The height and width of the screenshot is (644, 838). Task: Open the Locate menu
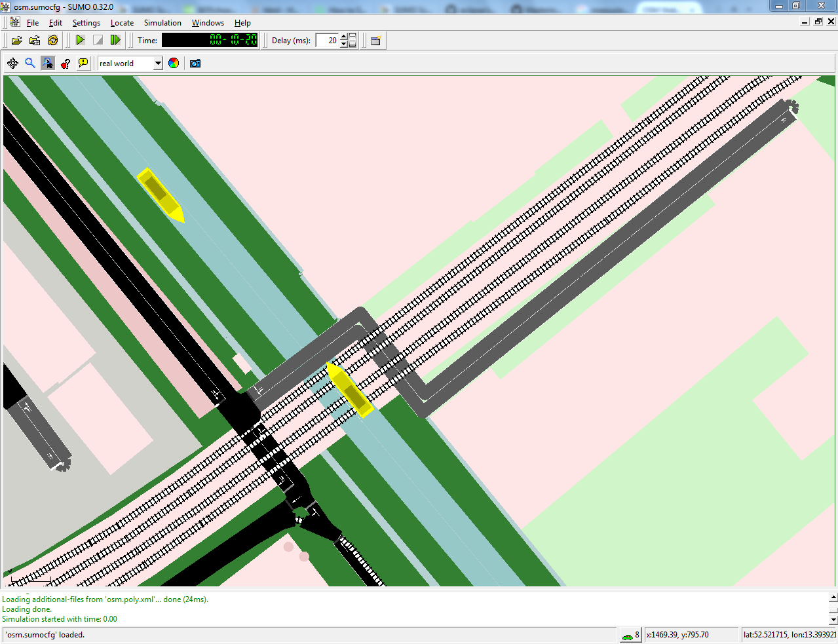tap(122, 23)
